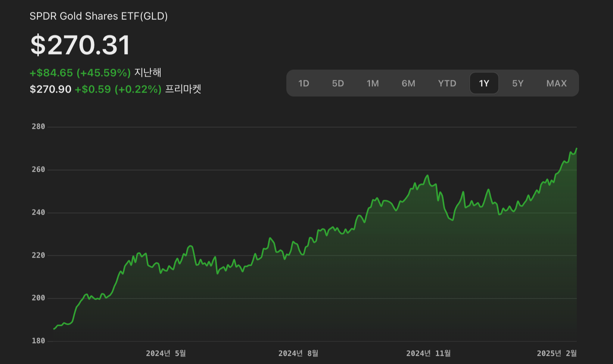Viewport: 613px width, 364px height.
Task: Show MAX price history
Action: point(556,83)
